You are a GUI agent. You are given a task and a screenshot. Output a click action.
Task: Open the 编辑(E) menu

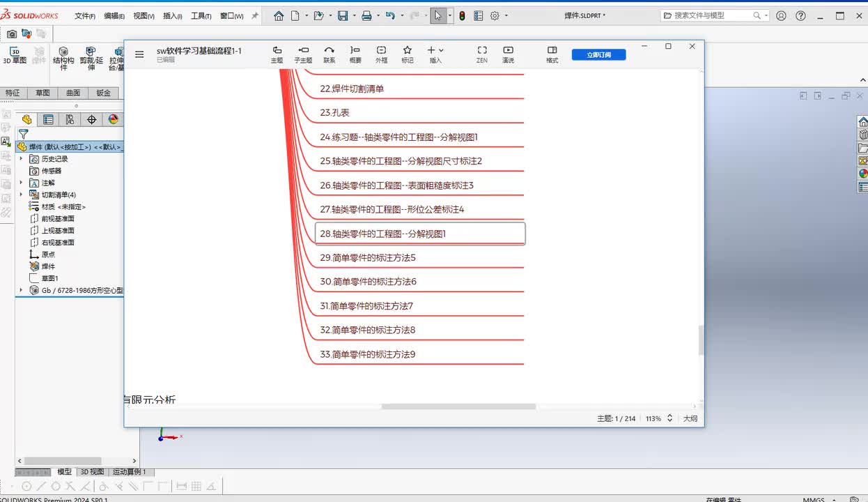coord(114,16)
